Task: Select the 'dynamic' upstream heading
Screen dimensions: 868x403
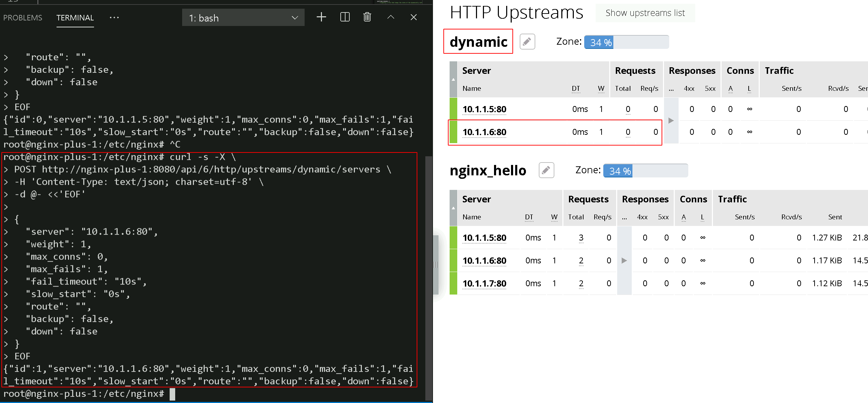Action: [478, 42]
